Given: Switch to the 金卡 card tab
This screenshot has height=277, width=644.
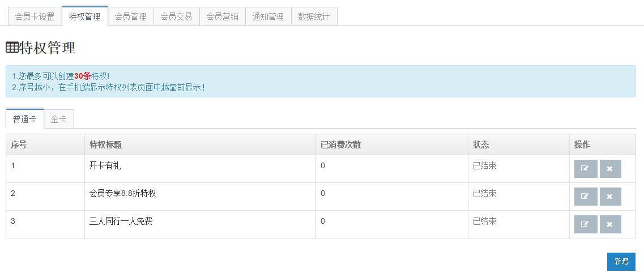Looking at the screenshot, I should [x=59, y=119].
